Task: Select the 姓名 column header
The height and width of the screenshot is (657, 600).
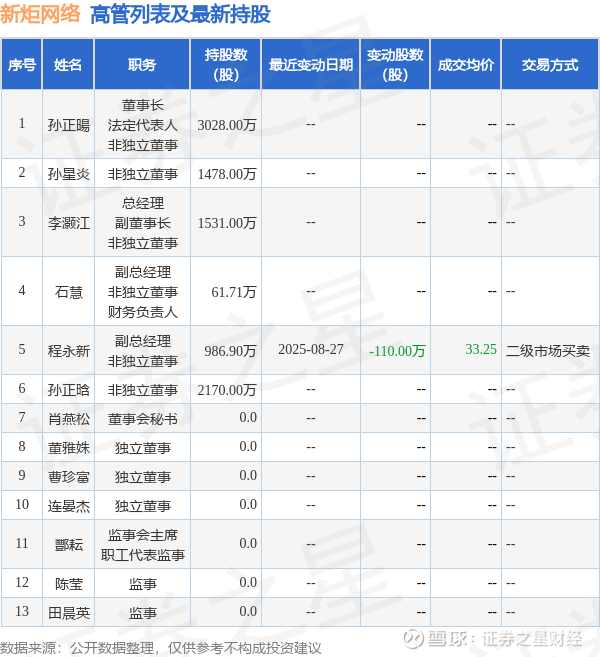Action: [68, 65]
